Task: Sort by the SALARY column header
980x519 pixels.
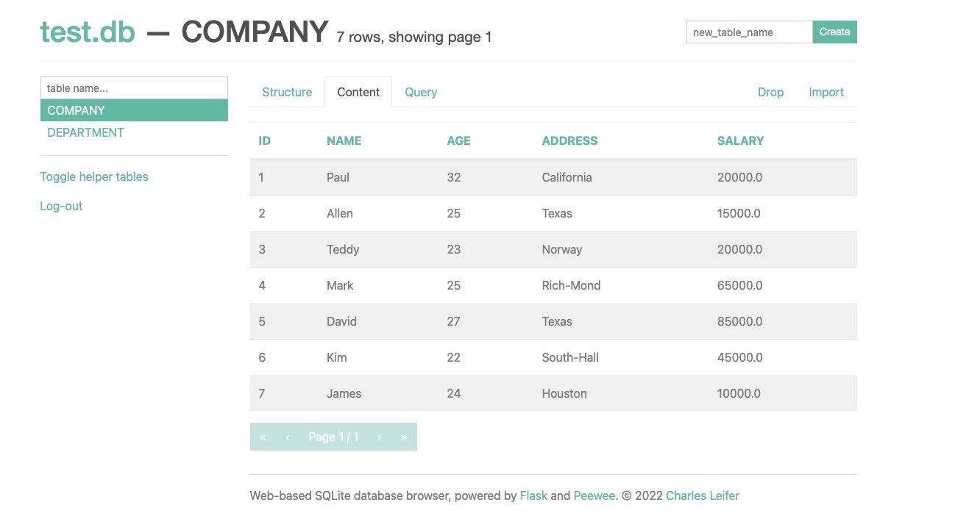Action: pyautogui.click(x=740, y=140)
